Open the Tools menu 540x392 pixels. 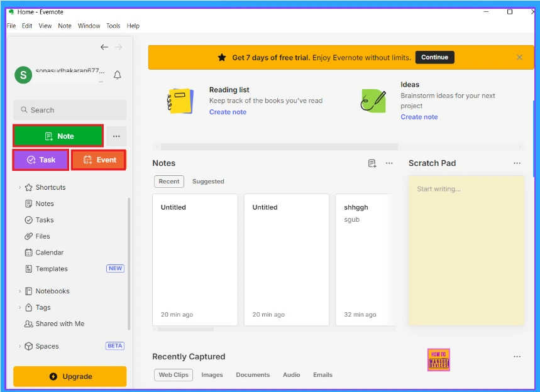tap(113, 26)
